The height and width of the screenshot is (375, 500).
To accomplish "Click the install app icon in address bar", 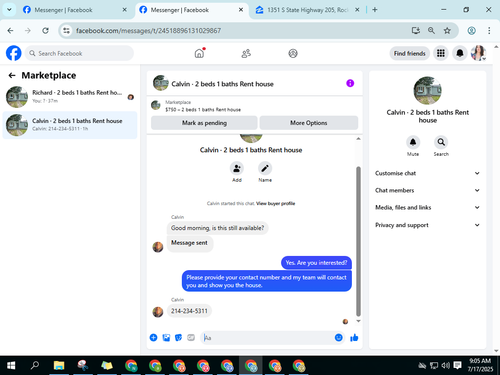I will (x=416, y=31).
